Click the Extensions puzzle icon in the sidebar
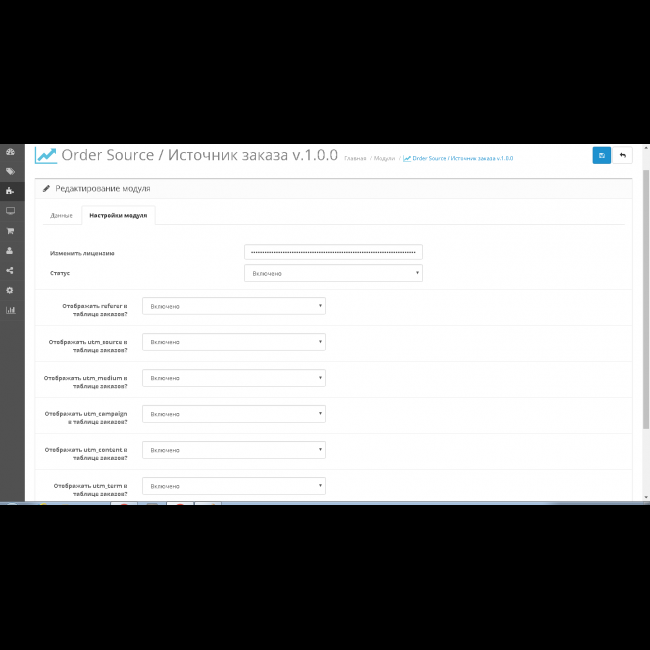Screen dimensions: 650x650 pyautogui.click(x=10, y=191)
